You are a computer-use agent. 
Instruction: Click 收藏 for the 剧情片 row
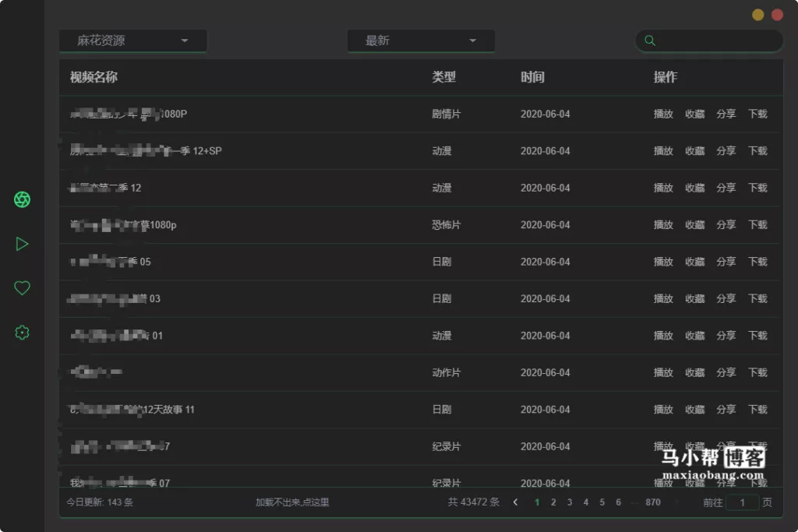694,114
